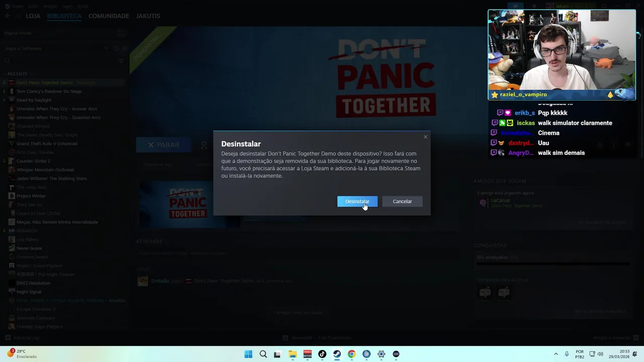The image size is (644, 362).
Task: Confirm with the blue Desinstalar button
Action: click(357, 202)
